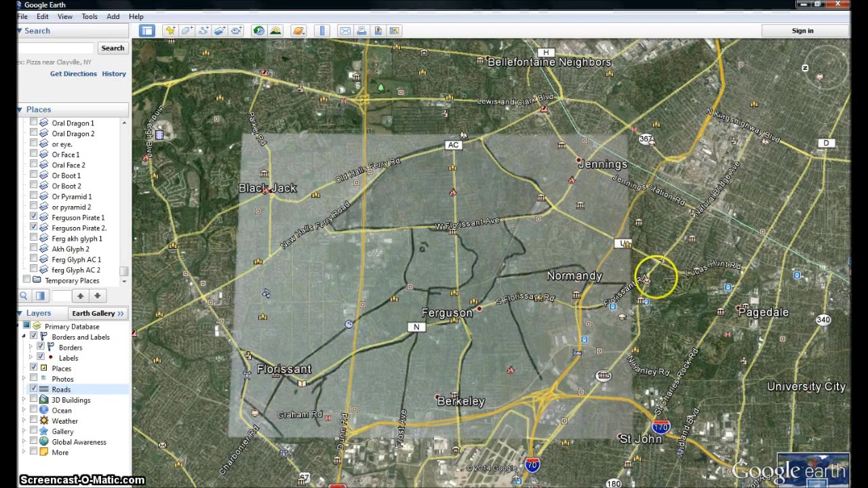The image size is (868, 488).
Task: Move selected place up arrow
Action: [81, 296]
